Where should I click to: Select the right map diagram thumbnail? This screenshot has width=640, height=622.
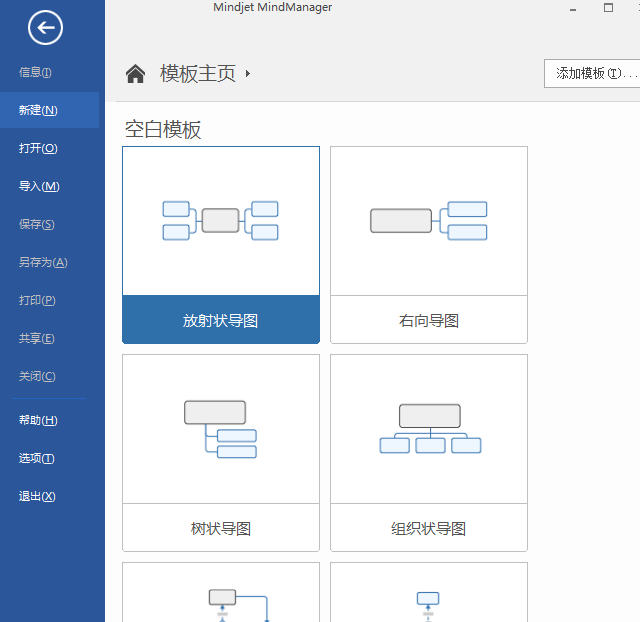pyautogui.click(x=429, y=221)
